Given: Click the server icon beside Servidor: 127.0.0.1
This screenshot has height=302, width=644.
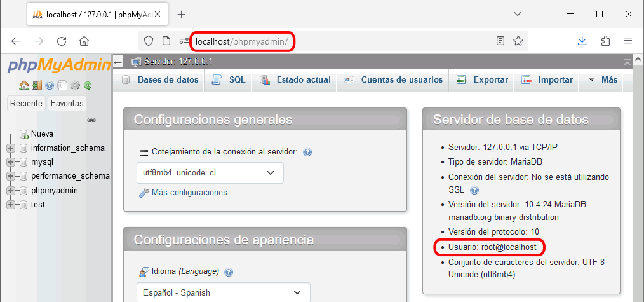Looking at the screenshot, I should (137, 62).
